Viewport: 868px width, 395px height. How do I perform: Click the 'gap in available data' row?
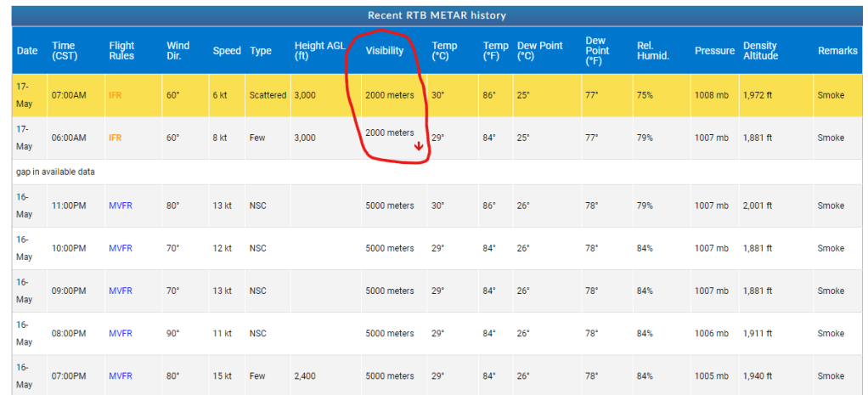55,172
